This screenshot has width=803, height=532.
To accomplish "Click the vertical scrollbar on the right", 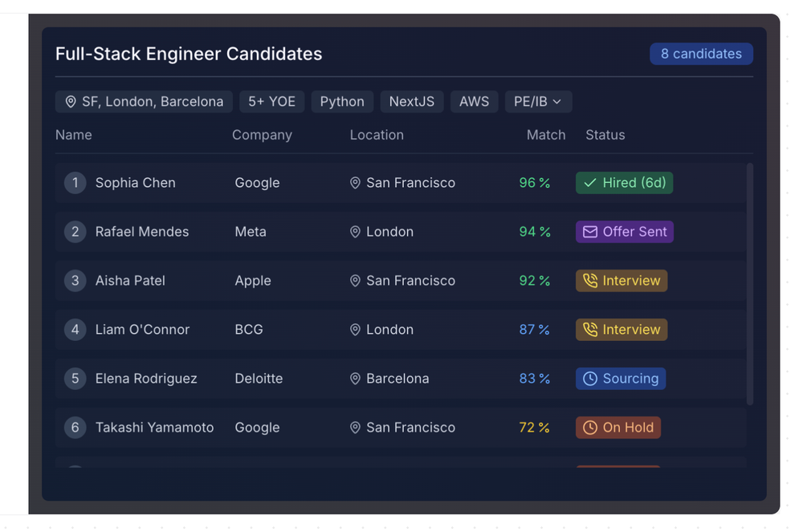I will point(748,281).
